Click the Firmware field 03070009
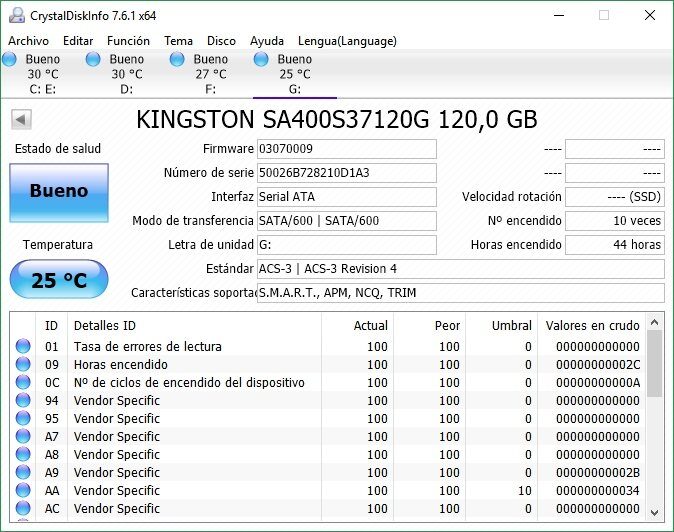The width and height of the screenshot is (674, 532). (x=347, y=149)
